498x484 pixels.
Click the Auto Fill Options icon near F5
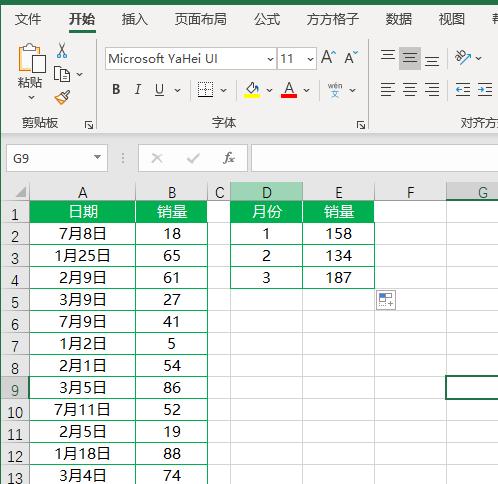coord(386,300)
